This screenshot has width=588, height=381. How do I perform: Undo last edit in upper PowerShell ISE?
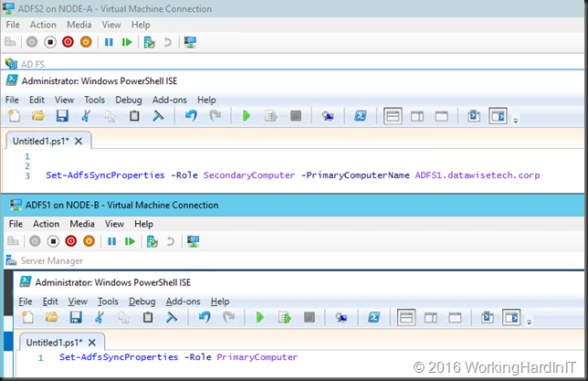191,116
